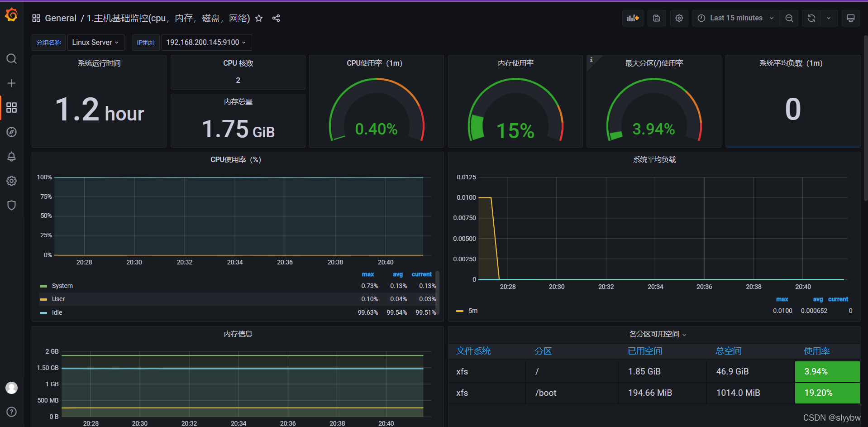The height and width of the screenshot is (427, 868).
Task: Click the Create plus icon in sidebar
Action: coord(11,83)
